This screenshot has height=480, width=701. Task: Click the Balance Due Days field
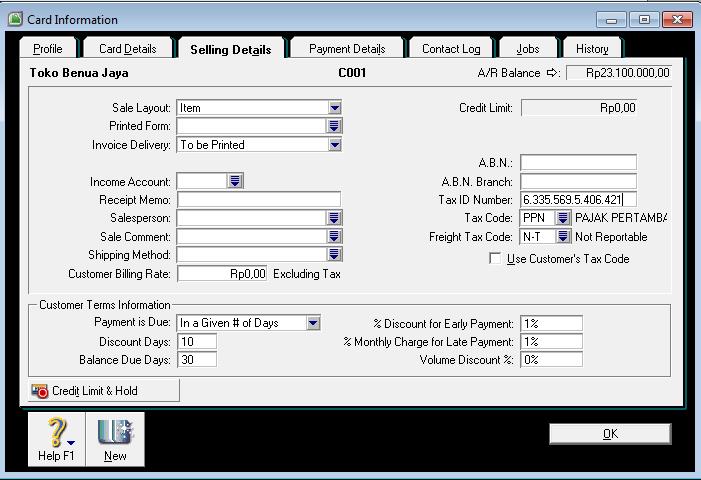(197, 360)
